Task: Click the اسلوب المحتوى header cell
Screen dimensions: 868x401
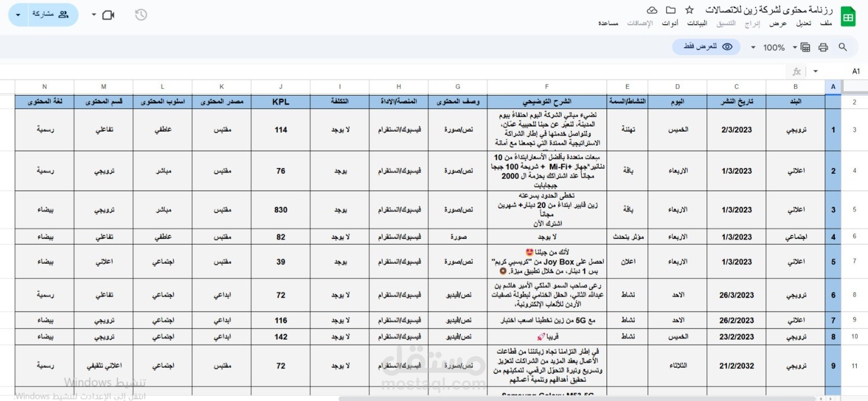Action: click(x=162, y=102)
